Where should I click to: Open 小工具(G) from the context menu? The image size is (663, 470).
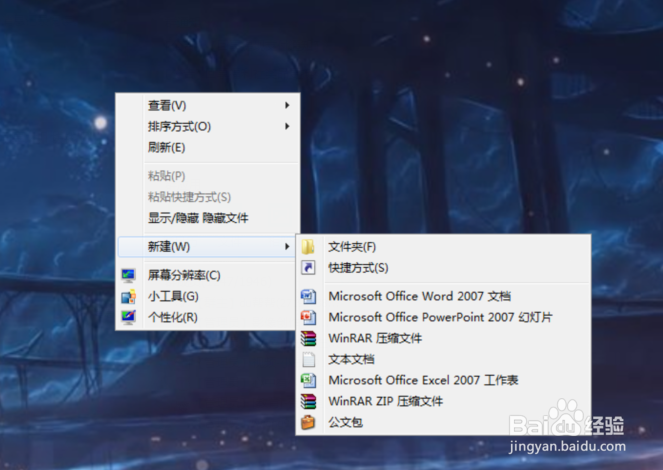[x=208, y=296]
